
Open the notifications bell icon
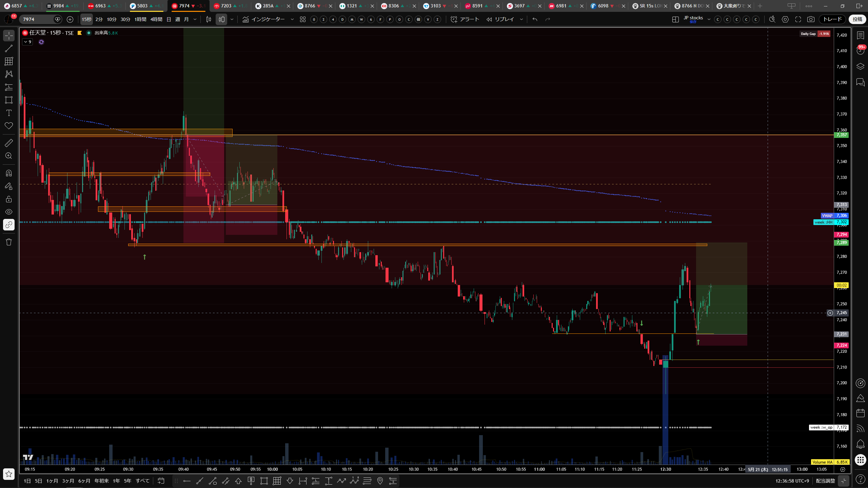click(861, 444)
